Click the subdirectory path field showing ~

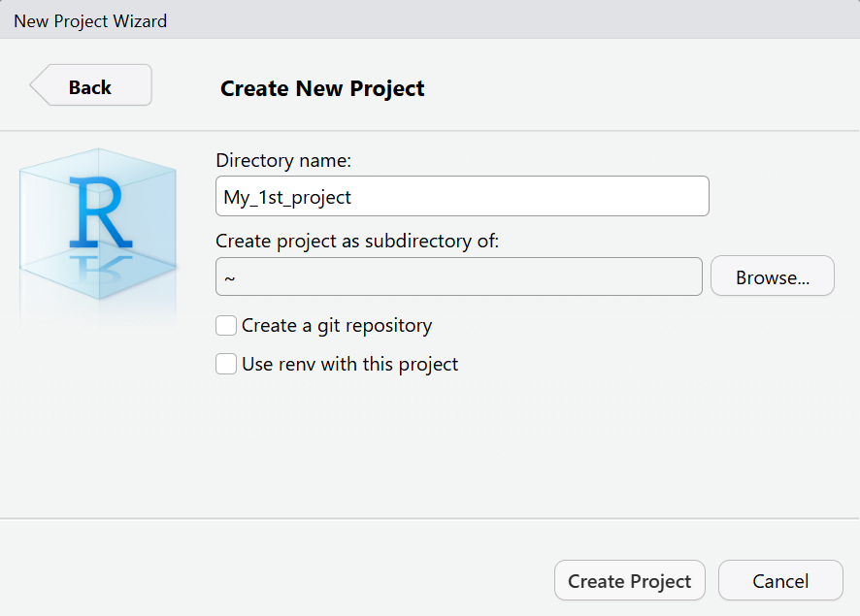point(458,277)
